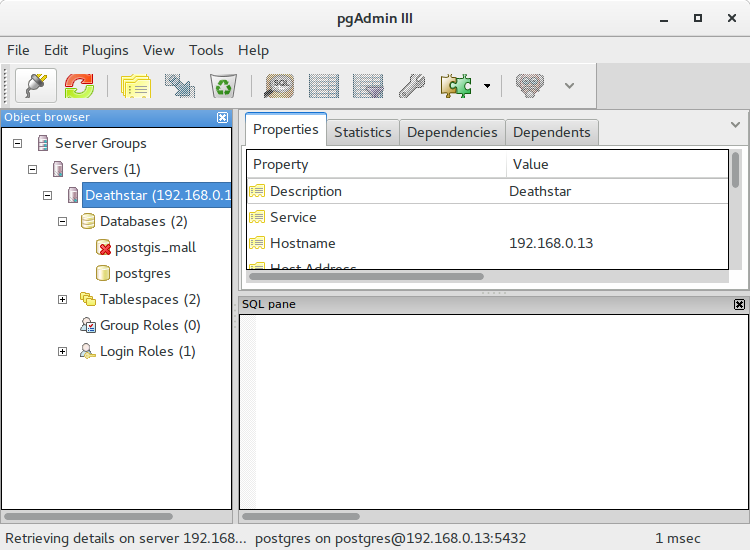Open the Edit menu
Image resolution: width=750 pixels, height=550 pixels.
pyautogui.click(x=56, y=50)
